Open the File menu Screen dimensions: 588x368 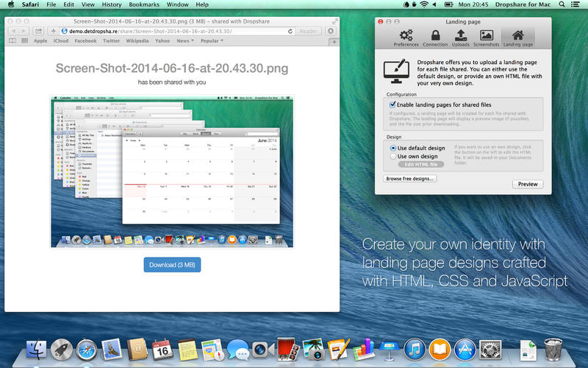(x=51, y=4)
